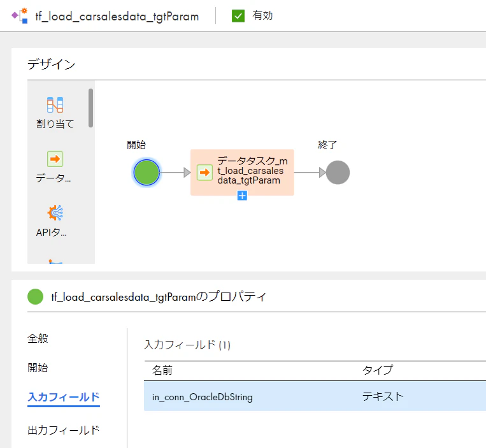The height and width of the screenshot is (448, 486).
Task: Select the 割り当て assignment step icon
Action: click(55, 105)
